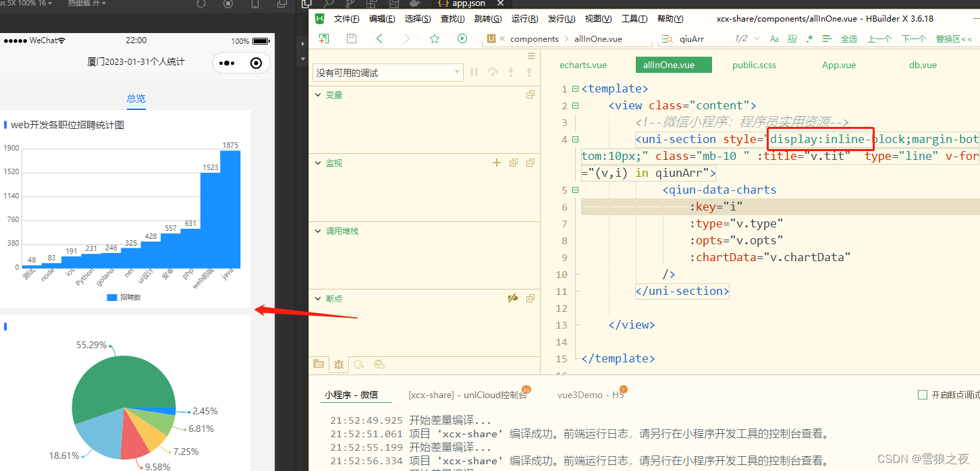
Task: Open the debug panel hamburger menu icon
Action: click(530, 55)
